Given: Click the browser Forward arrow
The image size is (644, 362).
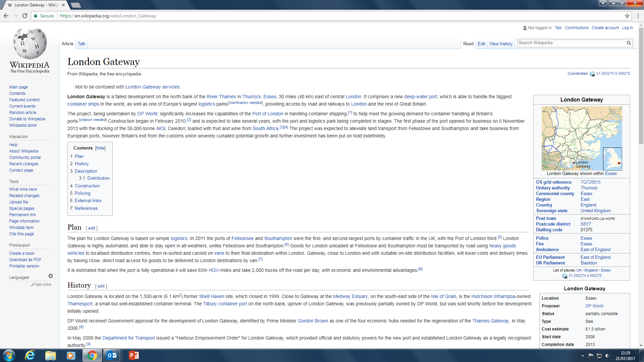Looking at the screenshot, I should pos(15,16).
